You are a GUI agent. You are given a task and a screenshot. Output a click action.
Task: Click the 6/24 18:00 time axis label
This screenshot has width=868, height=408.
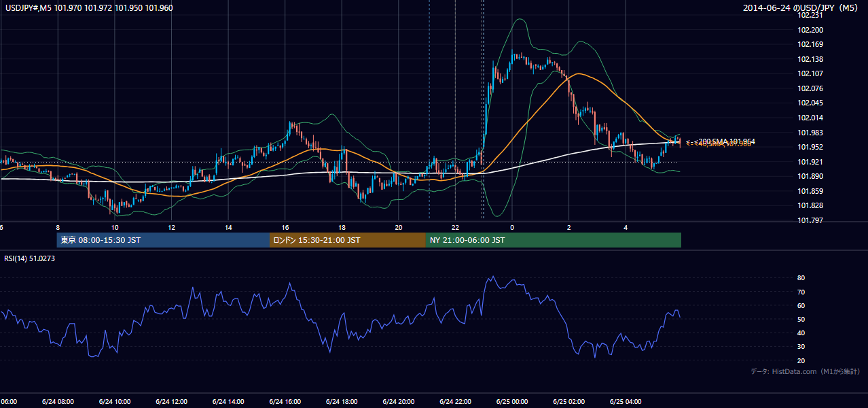(x=342, y=402)
